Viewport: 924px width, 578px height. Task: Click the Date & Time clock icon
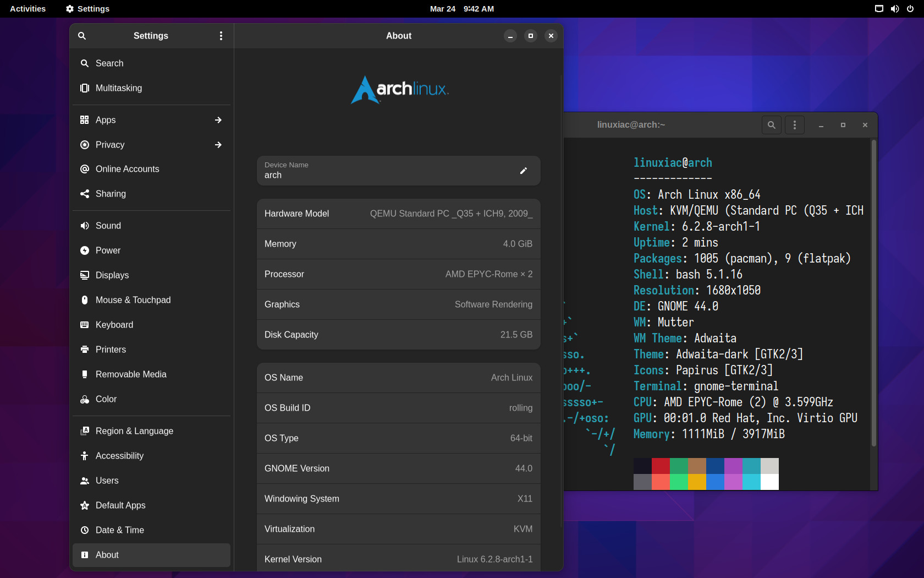coord(85,530)
